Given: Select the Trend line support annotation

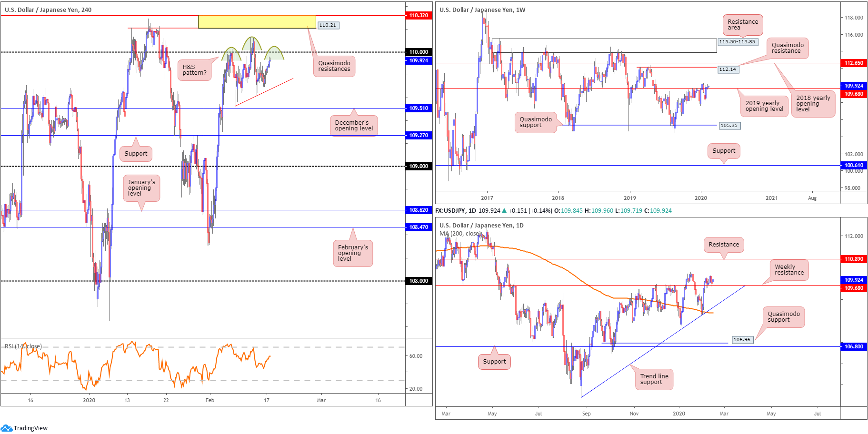Looking at the screenshot, I should click(654, 379).
